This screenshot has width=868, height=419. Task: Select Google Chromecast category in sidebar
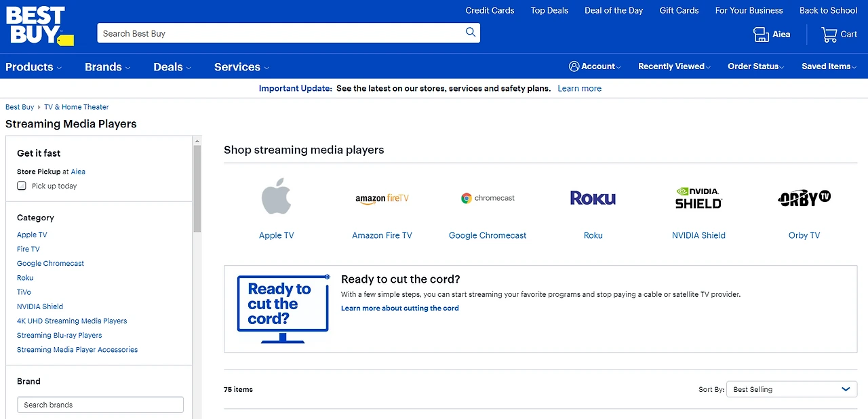(50, 263)
